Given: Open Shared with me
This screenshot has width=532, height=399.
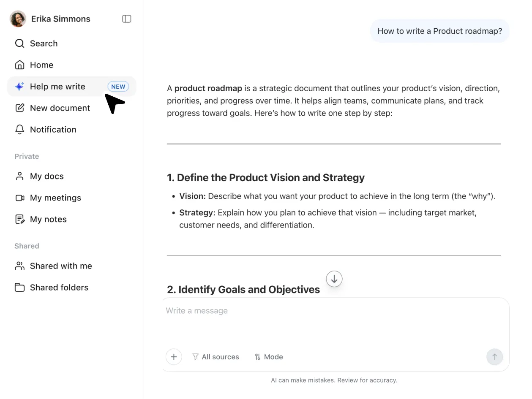Looking at the screenshot, I should pyautogui.click(x=60, y=266).
